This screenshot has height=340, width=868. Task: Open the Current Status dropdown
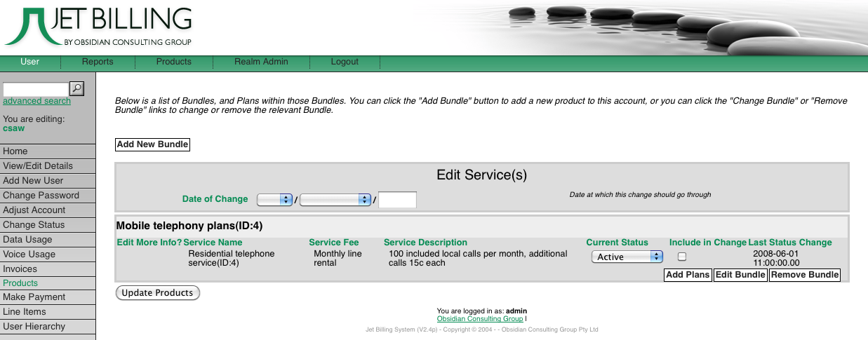[x=627, y=257]
